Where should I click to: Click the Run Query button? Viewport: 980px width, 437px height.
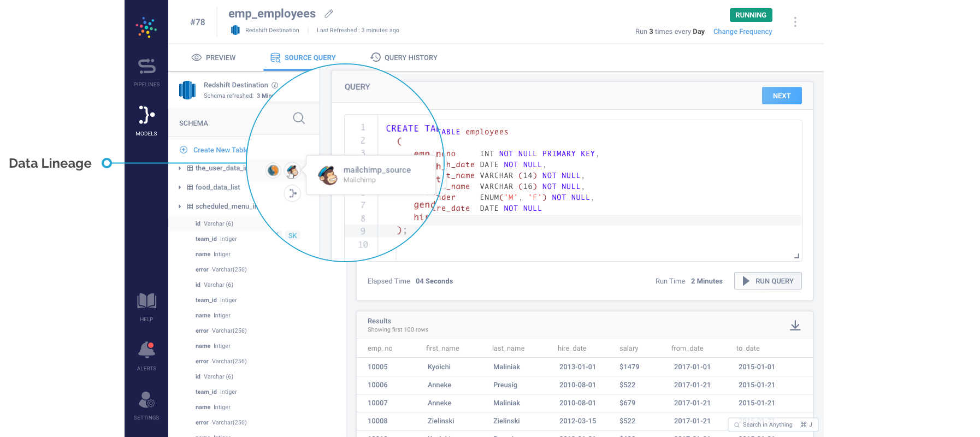(768, 281)
